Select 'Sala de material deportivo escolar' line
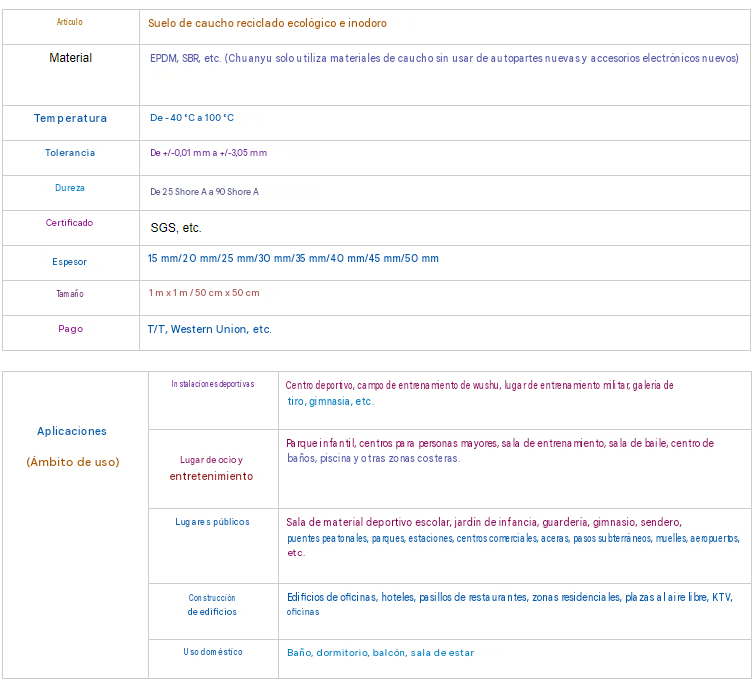This screenshot has height=693, width=755. click(x=484, y=523)
